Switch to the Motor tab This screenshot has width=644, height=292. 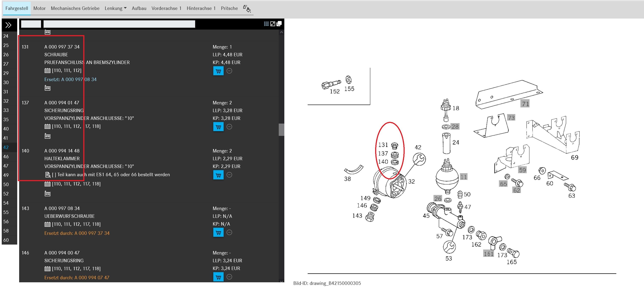coord(40,8)
